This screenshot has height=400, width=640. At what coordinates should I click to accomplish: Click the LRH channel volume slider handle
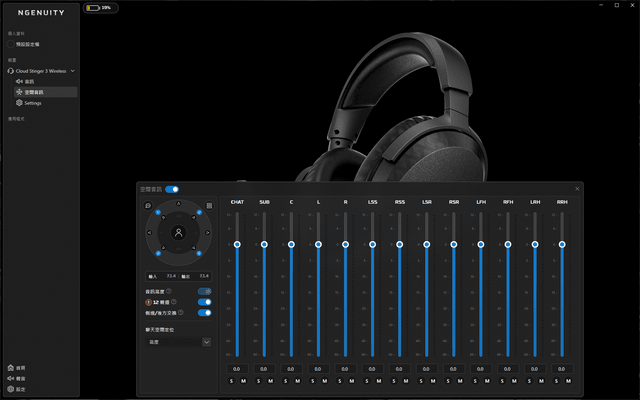(535, 244)
